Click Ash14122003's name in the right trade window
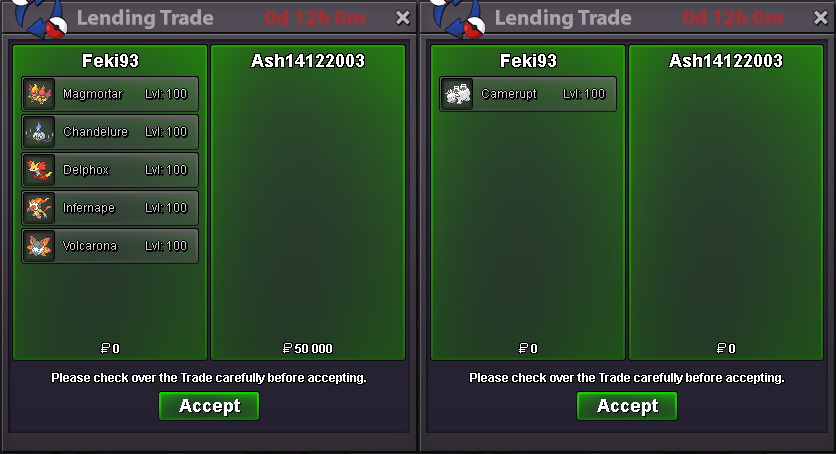This screenshot has width=836, height=454. (726, 61)
